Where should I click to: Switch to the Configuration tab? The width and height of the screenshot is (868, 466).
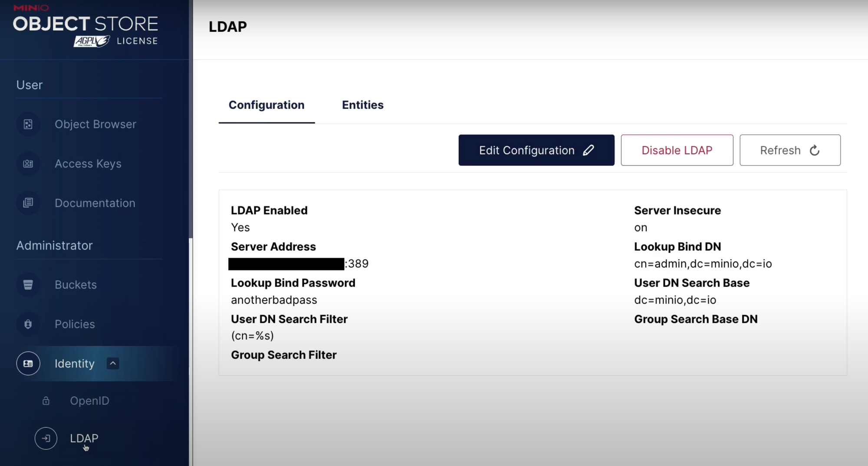click(266, 105)
